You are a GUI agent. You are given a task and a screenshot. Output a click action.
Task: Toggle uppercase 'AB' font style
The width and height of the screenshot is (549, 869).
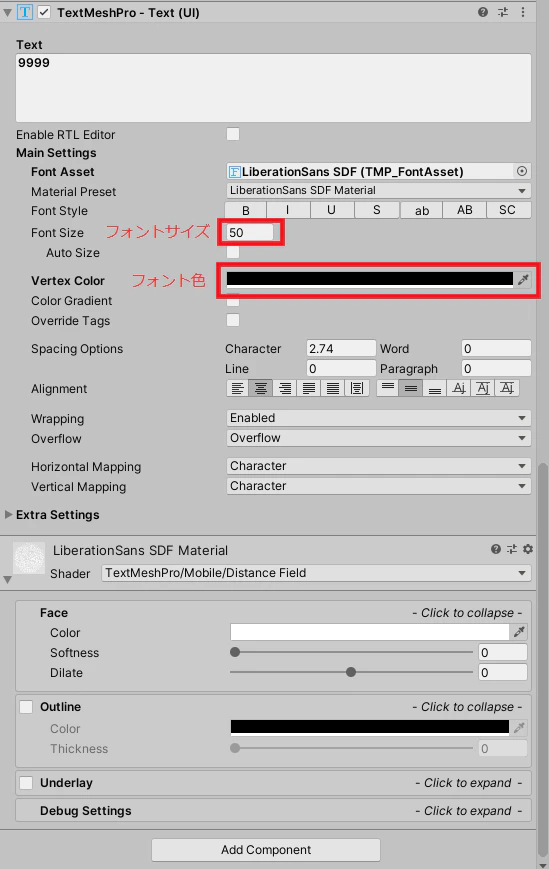465,210
